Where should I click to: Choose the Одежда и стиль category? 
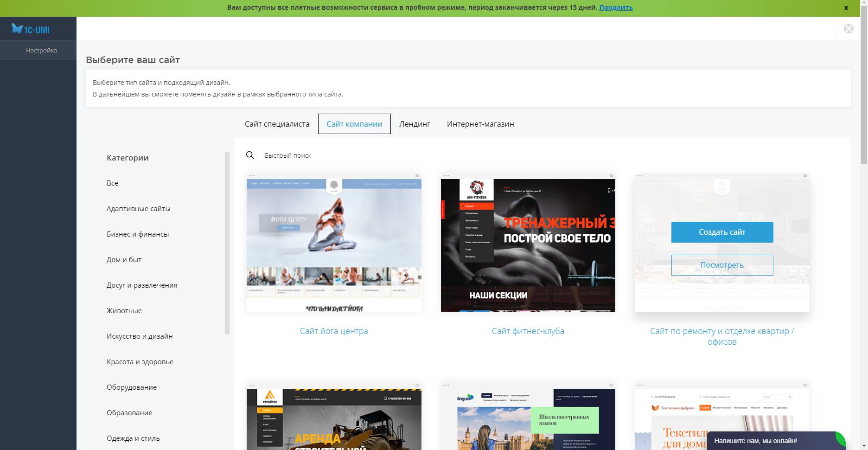(133, 438)
